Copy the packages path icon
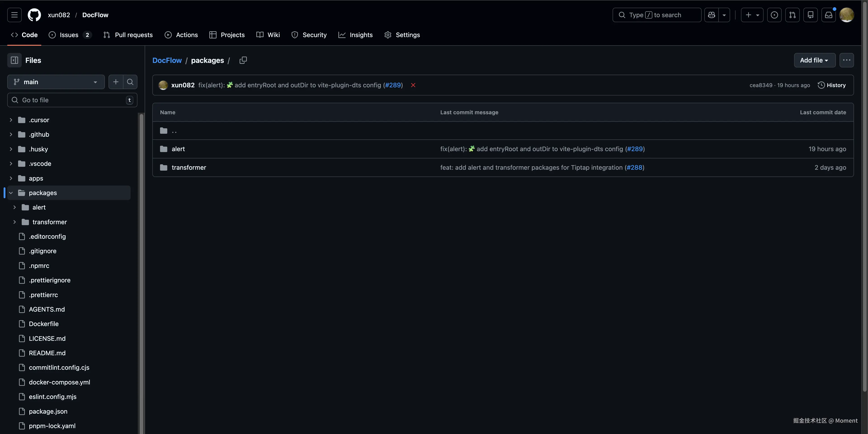Viewport: 868px width, 434px height. (243, 60)
